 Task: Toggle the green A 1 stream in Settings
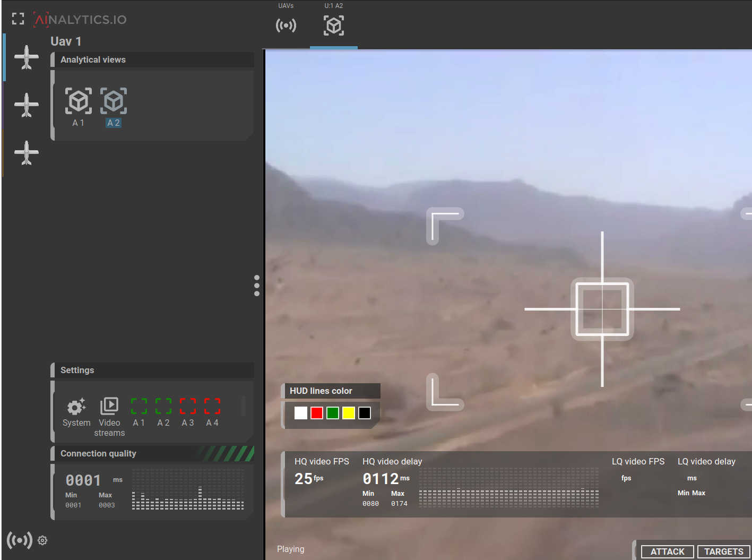coord(139,407)
